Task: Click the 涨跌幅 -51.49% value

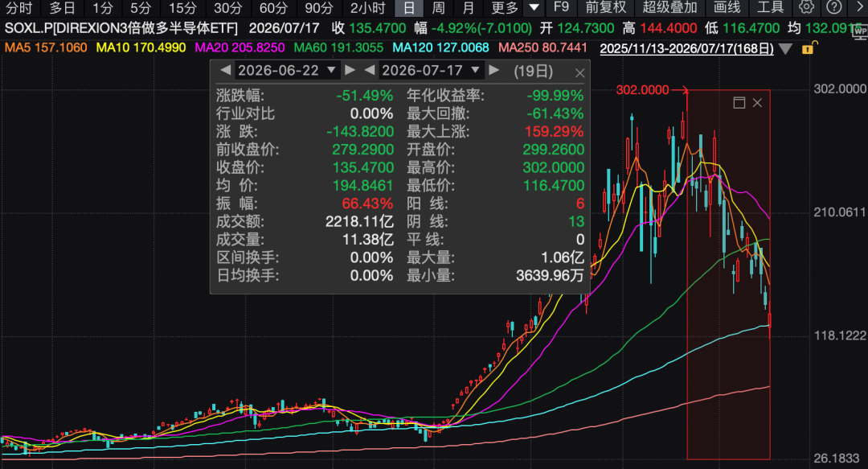Action: click(x=364, y=96)
